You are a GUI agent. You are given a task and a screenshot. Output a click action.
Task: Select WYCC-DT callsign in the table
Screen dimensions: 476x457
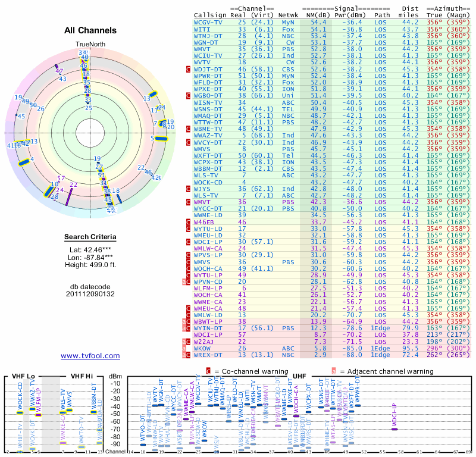pos(208,209)
